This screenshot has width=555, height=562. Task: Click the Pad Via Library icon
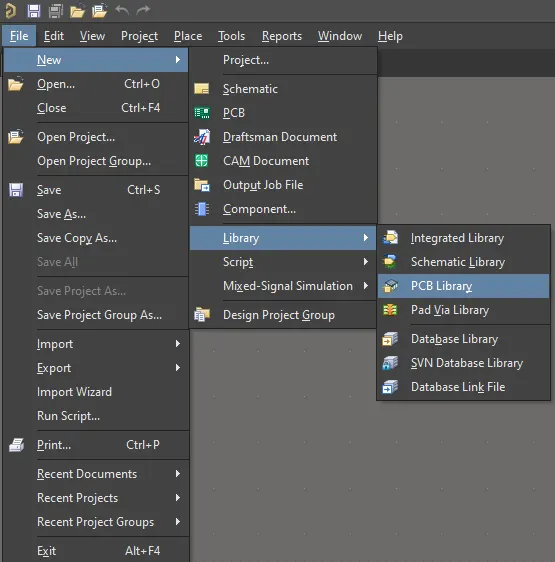[390, 310]
